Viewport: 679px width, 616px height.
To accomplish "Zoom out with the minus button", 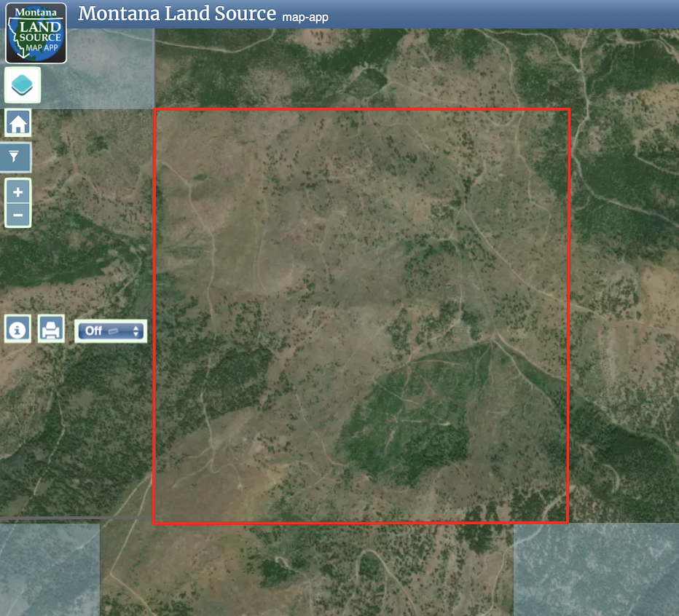I will point(18,216).
